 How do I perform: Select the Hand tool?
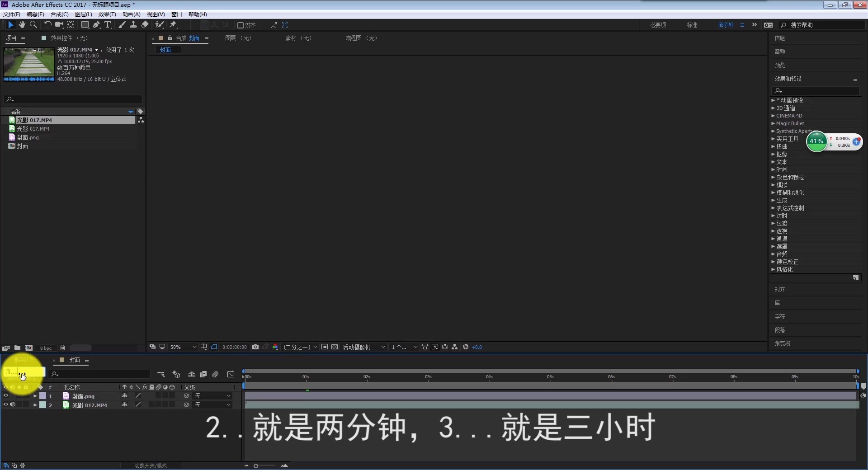(x=22, y=25)
